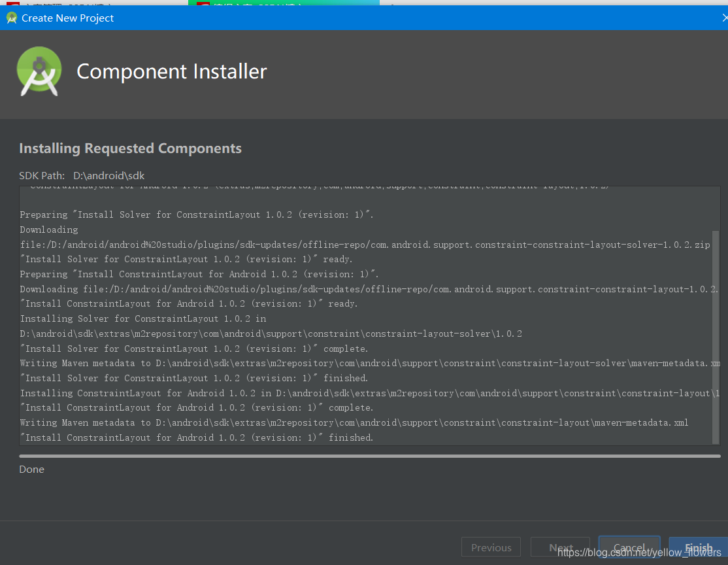Click log line Preparing Install Solver for ConstraintLayout
The height and width of the screenshot is (565, 728).
click(197, 214)
